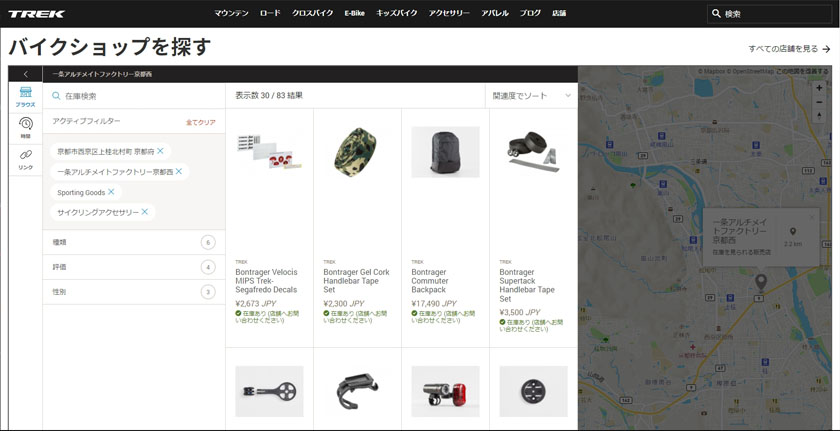This screenshot has height=431, width=840.
Task: Open Bontrager Commuter Backpack product
Action: pos(429,281)
